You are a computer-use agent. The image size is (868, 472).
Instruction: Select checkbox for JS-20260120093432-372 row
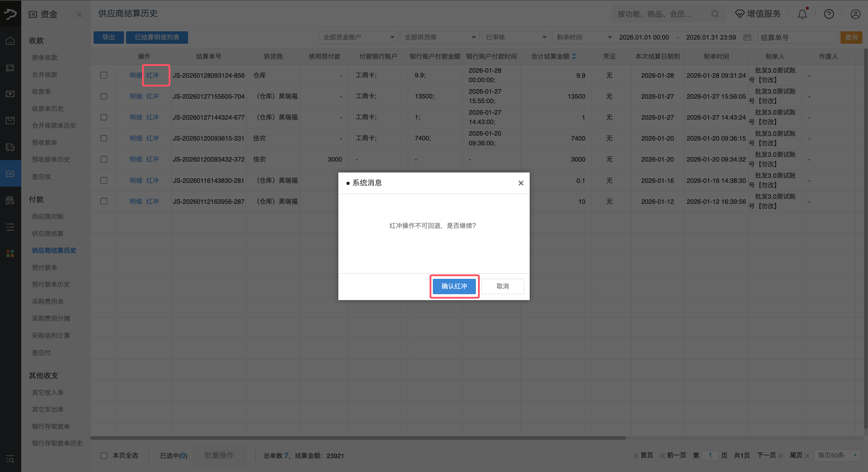(104, 159)
